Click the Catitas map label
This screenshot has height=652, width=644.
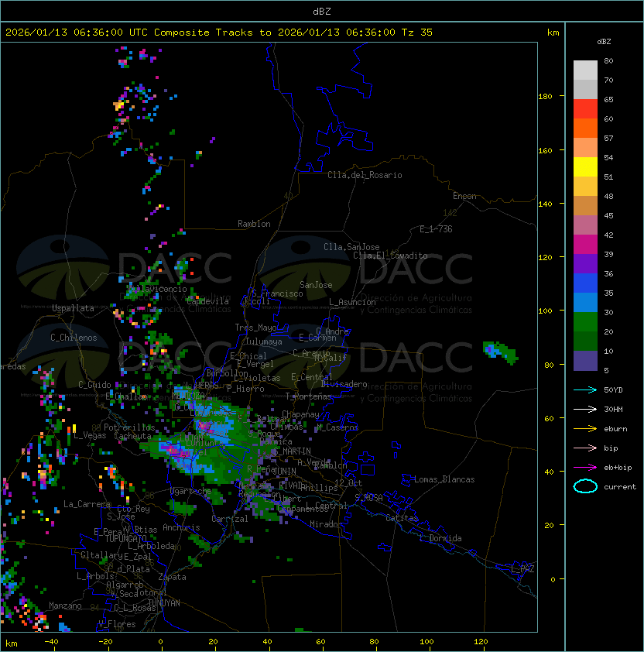coord(402,518)
